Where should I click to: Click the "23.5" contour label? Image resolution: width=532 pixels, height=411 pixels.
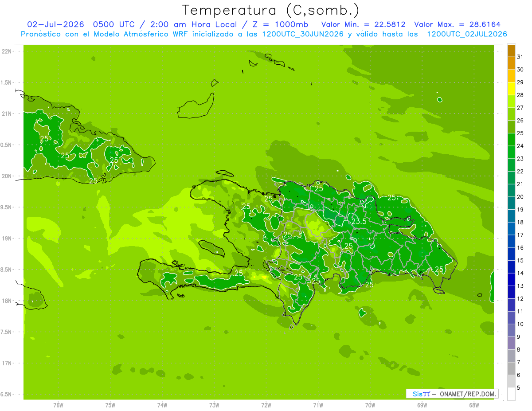pyautogui.click(x=359, y=221)
